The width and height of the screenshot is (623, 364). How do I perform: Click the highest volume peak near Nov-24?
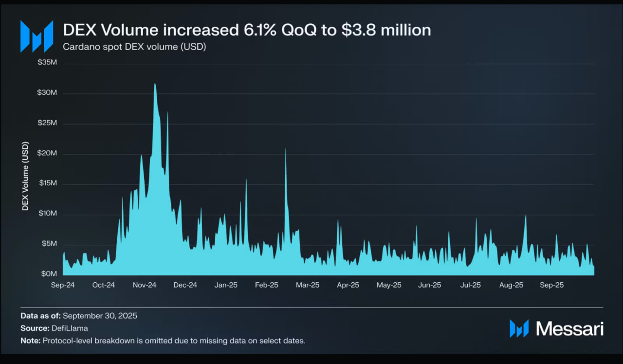[155, 85]
